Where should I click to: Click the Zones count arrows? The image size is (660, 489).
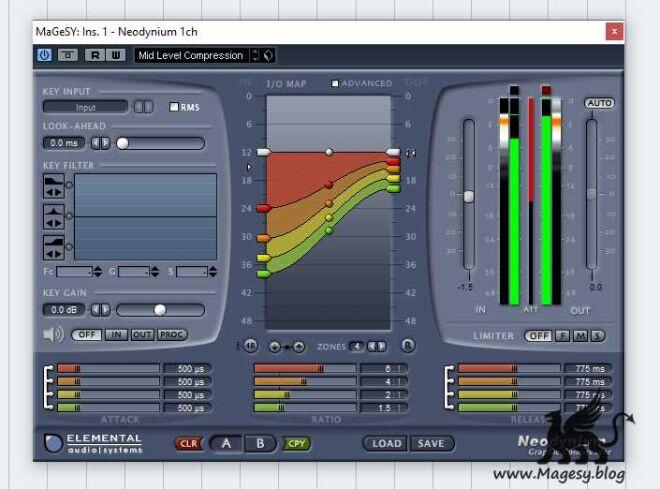point(377,346)
